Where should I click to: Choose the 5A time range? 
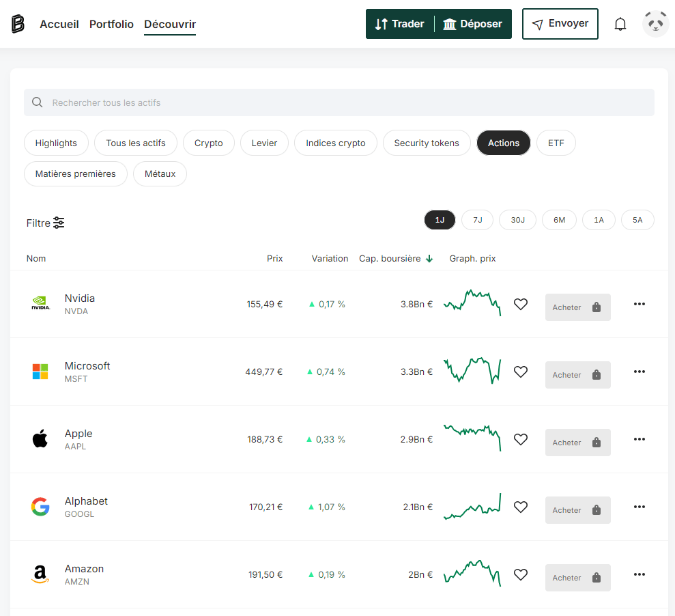pos(637,220)
